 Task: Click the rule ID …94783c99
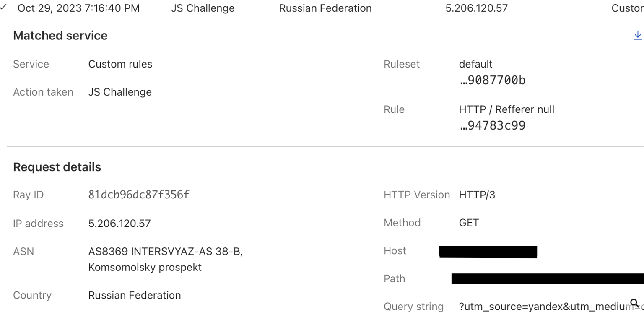(x=492, y=125)
